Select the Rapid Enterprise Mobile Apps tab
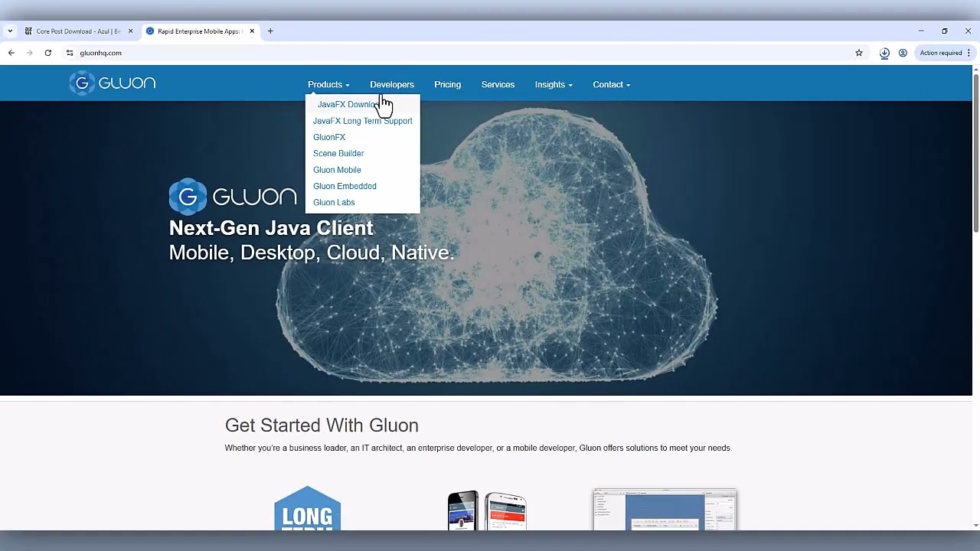This screenshot has width=980, height=551. point(199,31)
